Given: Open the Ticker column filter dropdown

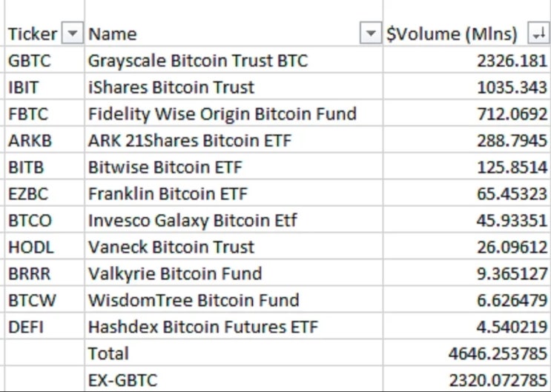Looking at the screenshot, I should tap(72, 33).
